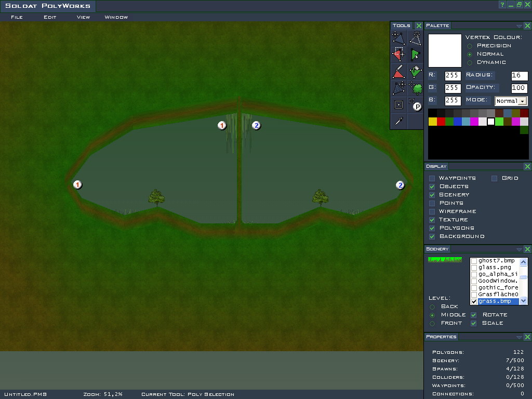Open the File menu
Screen dimensions: 532x399
(17, 17)
